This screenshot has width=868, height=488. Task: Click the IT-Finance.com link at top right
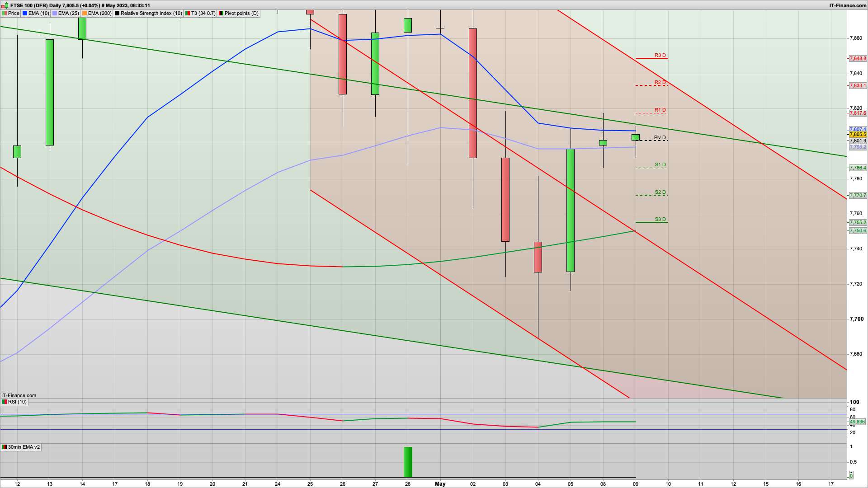tap(848, 5)
